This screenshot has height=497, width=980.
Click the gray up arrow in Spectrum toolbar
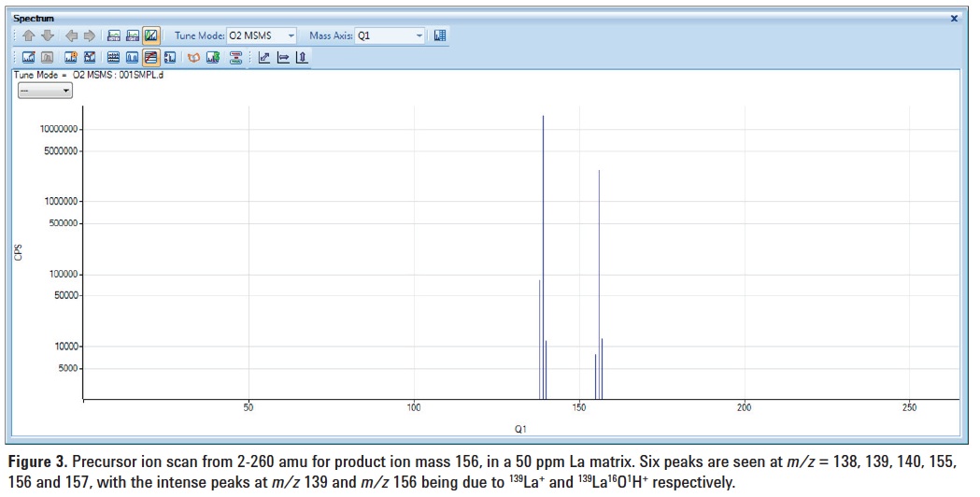coord(27,36)
